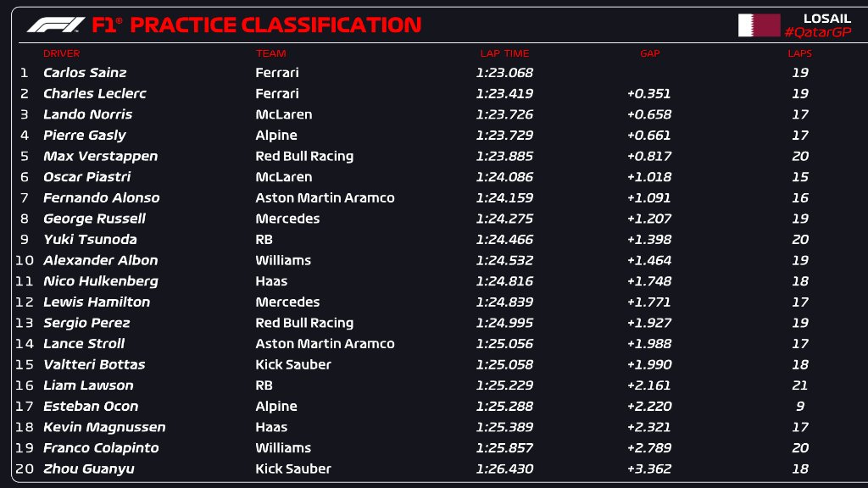This screenshot has width=868, height=488.
Task: Select Carlos Sainz driver name
Action: point(85,73)
